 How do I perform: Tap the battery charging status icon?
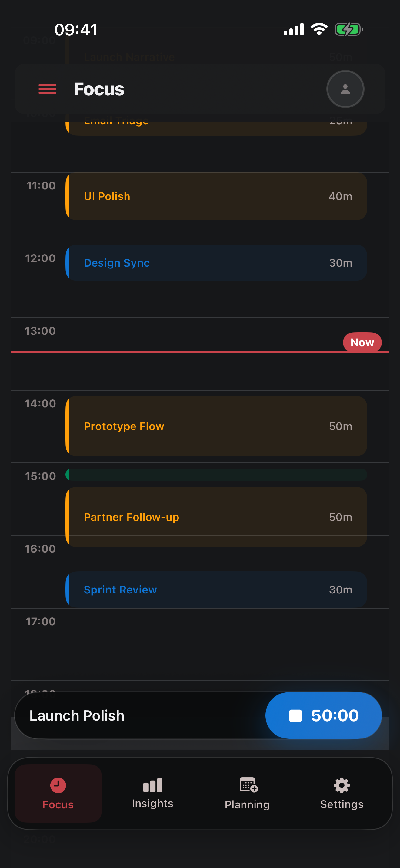[x=349, y=29]
